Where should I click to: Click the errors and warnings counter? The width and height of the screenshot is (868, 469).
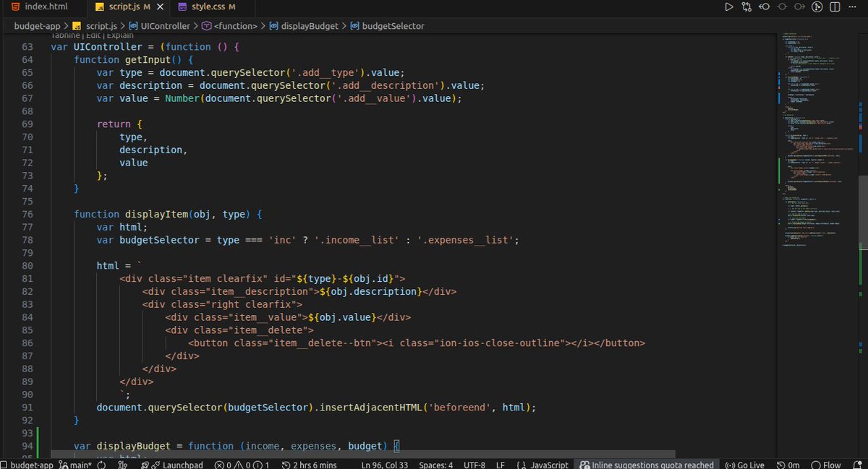(237, 464)
